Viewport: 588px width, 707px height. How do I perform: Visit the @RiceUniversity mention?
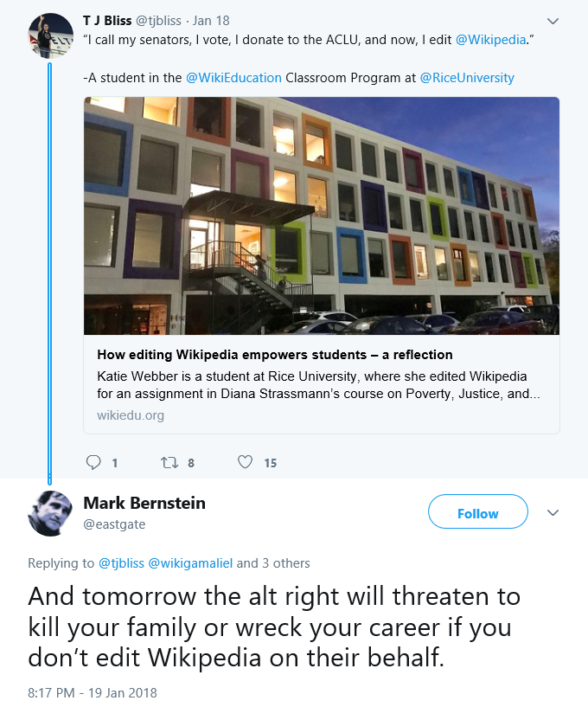467,78
